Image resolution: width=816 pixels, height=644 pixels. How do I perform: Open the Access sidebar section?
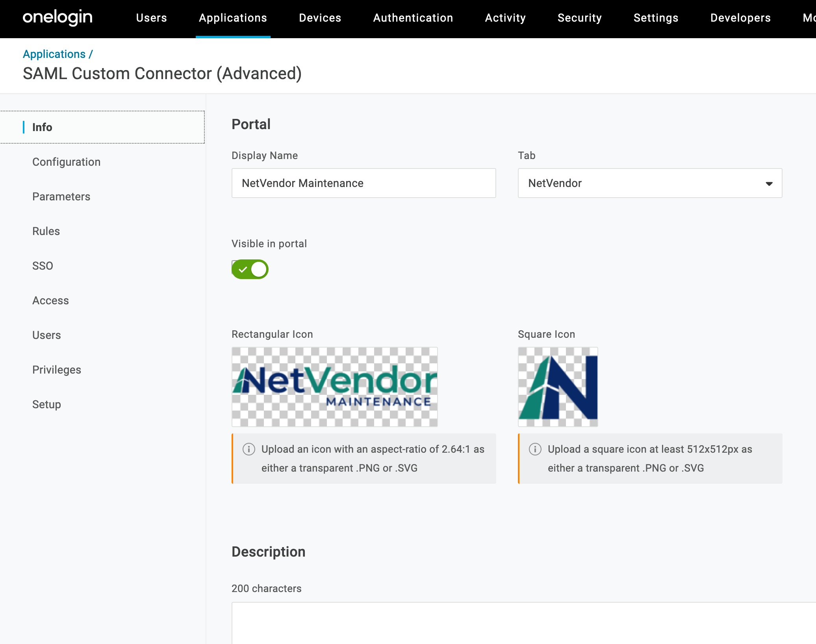(50, 300)
